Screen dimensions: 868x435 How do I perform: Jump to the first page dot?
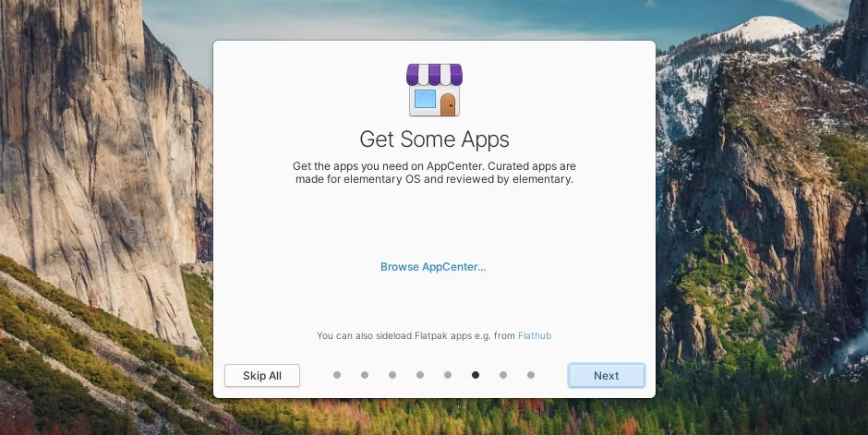[336, 375]
